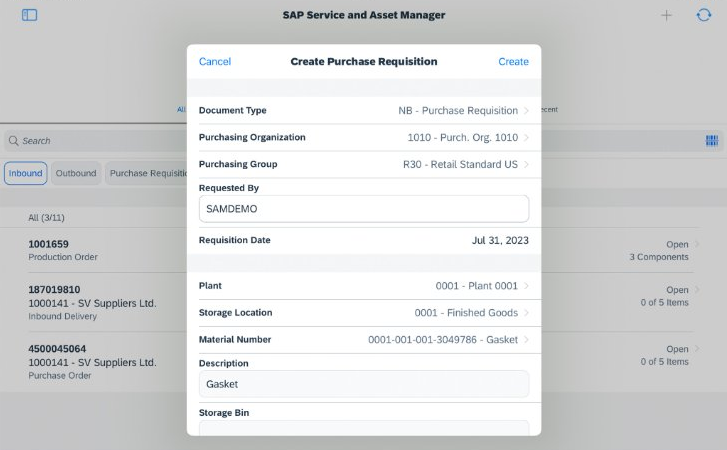This screenshot has width=727, height=450.
Task: Open the barcode scanner icon in search bar
Action: coord(712,140)
